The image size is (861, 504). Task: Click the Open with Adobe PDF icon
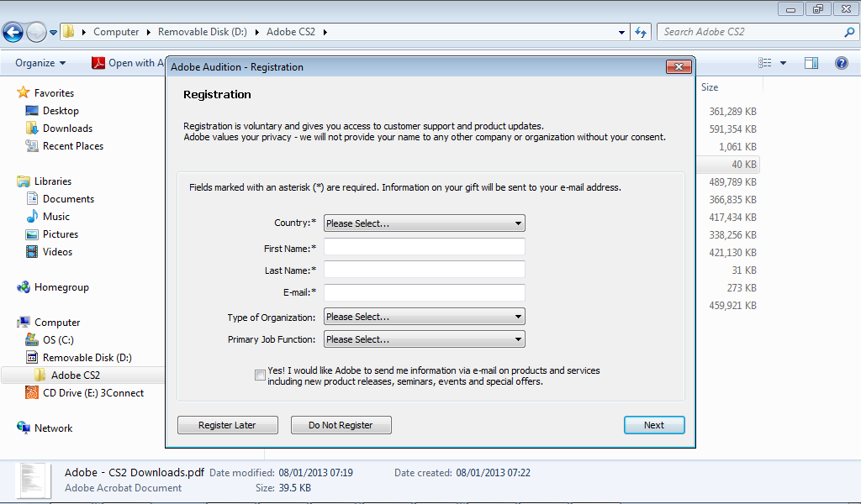click(98, 63)
